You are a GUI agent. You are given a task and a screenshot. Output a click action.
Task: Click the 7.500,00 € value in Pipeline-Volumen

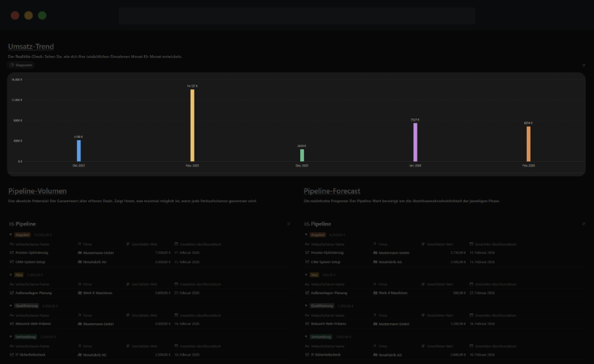[163, 252]
